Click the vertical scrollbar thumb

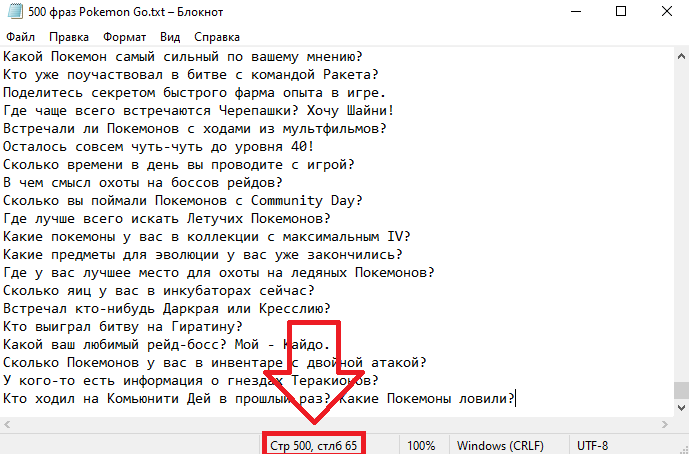(x=680, y=390)
